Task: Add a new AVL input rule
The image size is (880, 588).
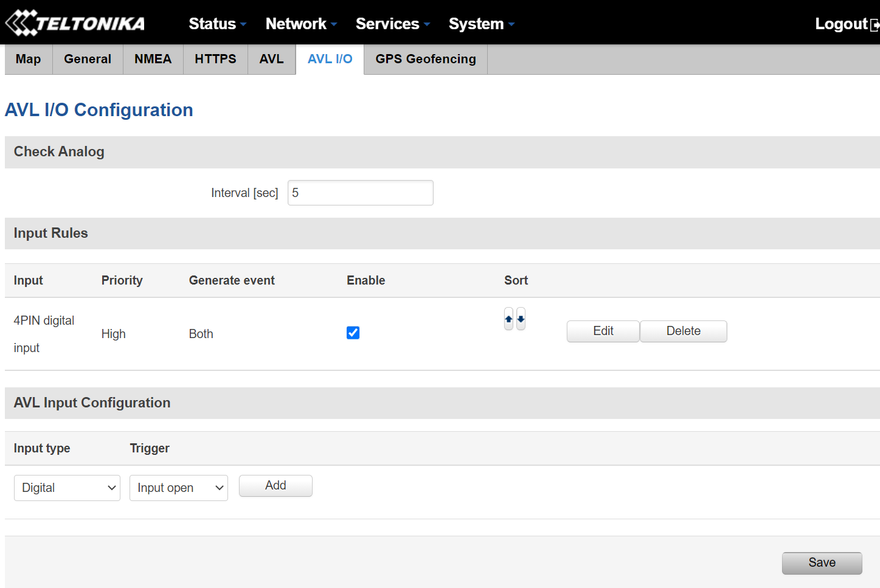Action: click(x=275, y=485)
